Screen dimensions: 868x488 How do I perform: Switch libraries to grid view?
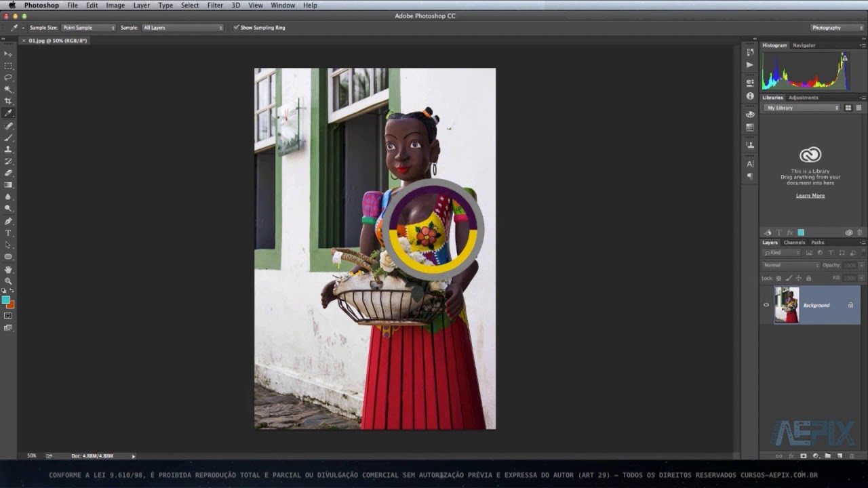click(848, 108)
